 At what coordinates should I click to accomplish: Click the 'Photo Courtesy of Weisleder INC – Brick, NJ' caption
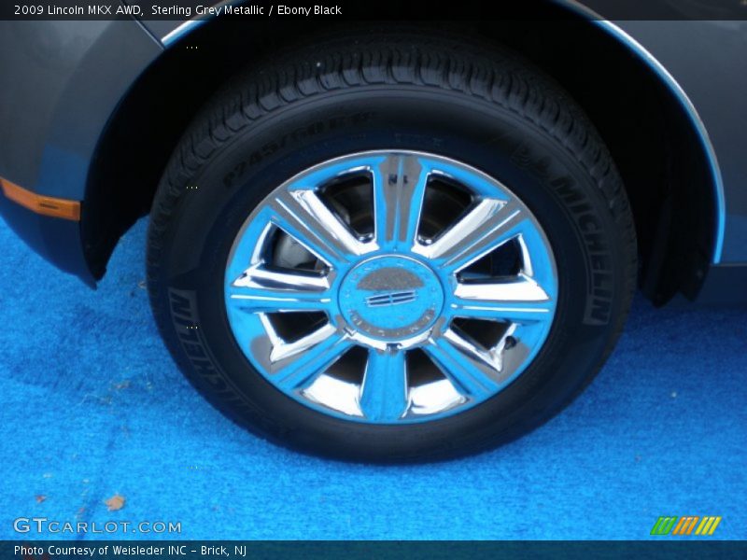click(130, 550)
